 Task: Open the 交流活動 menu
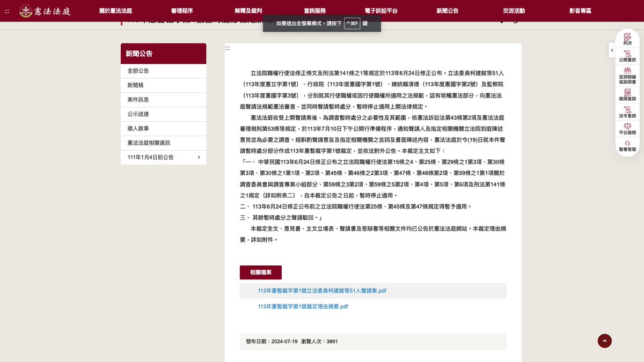(x=514, y=11)
